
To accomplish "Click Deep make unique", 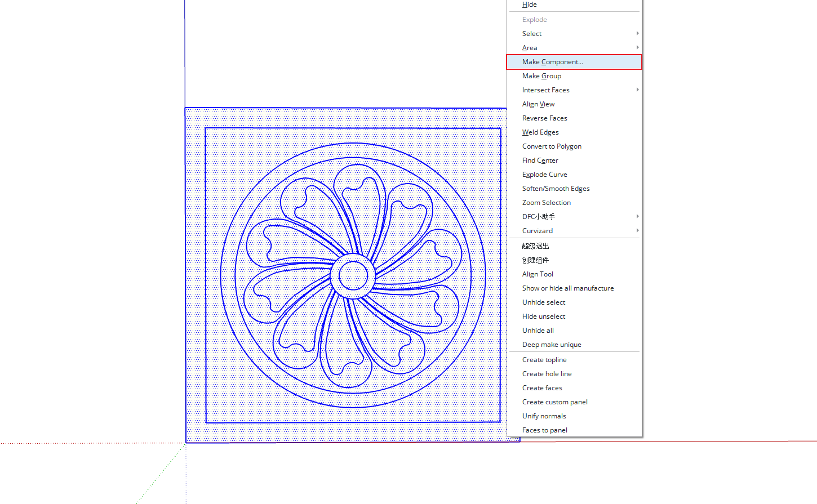I will [x=552, y=345].
